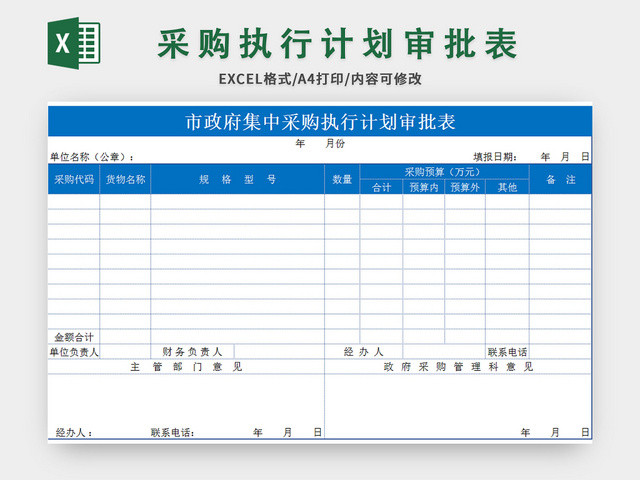Click the 填报日期 label
This screenshot has width=640, height=480.
pyautogui.click(x=495, y=157)
